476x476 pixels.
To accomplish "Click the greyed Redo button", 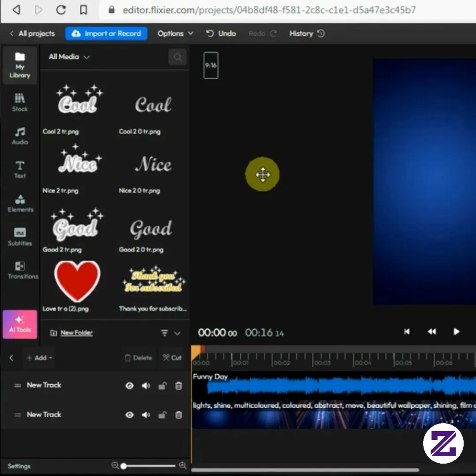I will (x=263, y=33).
